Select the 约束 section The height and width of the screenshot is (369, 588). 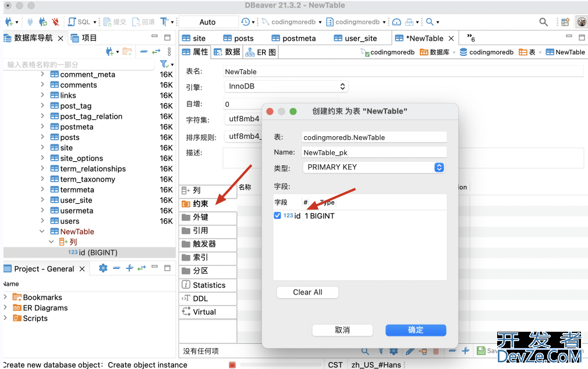(208, 204)
